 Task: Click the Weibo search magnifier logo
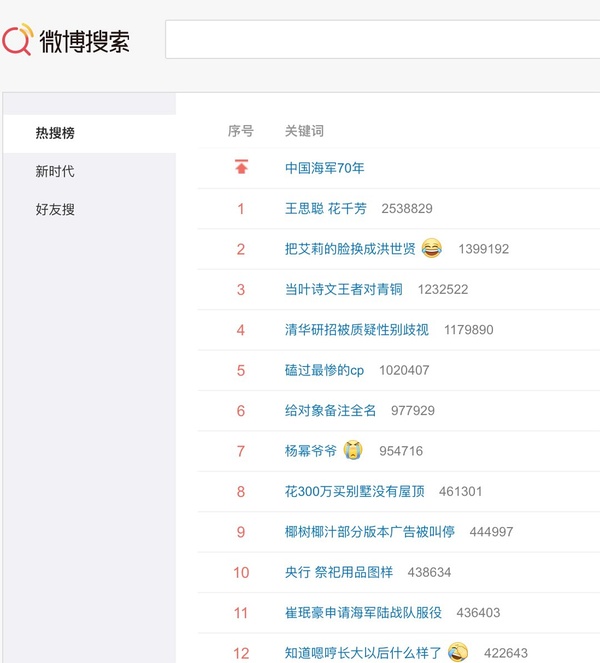point(17,39)
